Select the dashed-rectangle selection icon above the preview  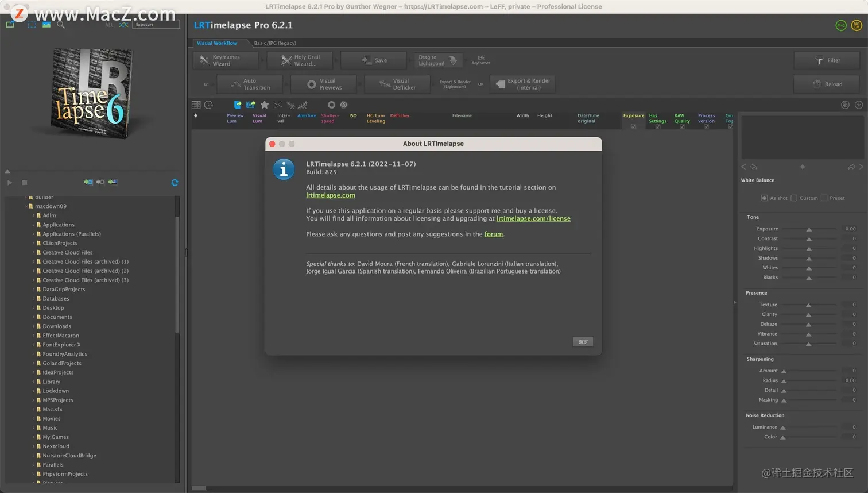32,25
